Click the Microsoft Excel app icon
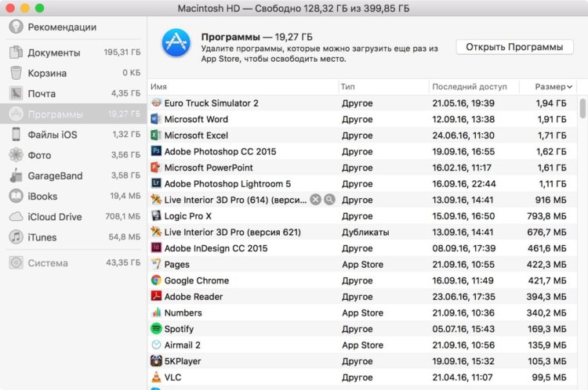588x390 pixels. click(156, 135)
